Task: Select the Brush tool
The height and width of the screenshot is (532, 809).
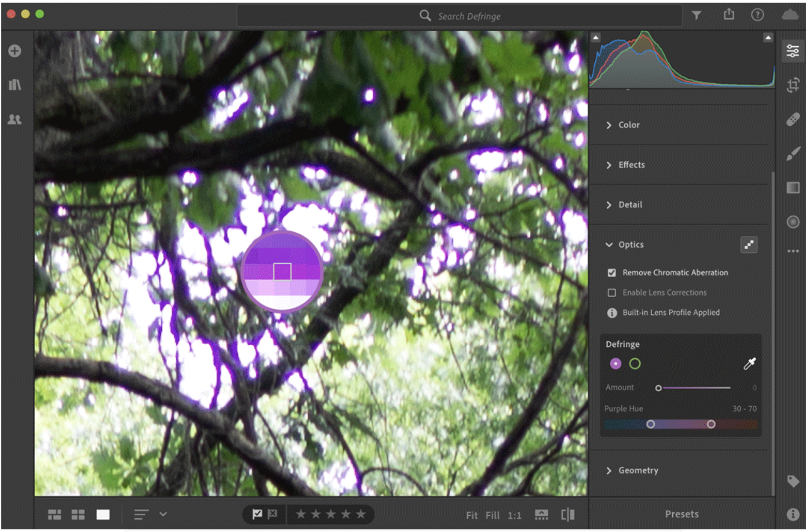Action: (793, 154)
